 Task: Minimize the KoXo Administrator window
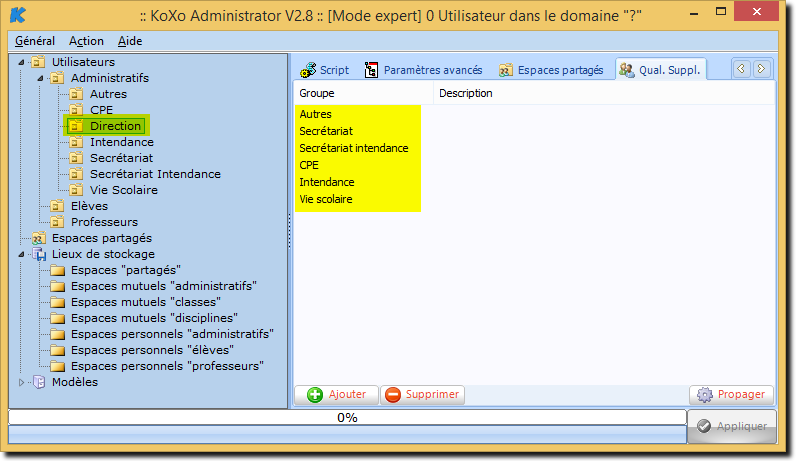pos(694,12)
